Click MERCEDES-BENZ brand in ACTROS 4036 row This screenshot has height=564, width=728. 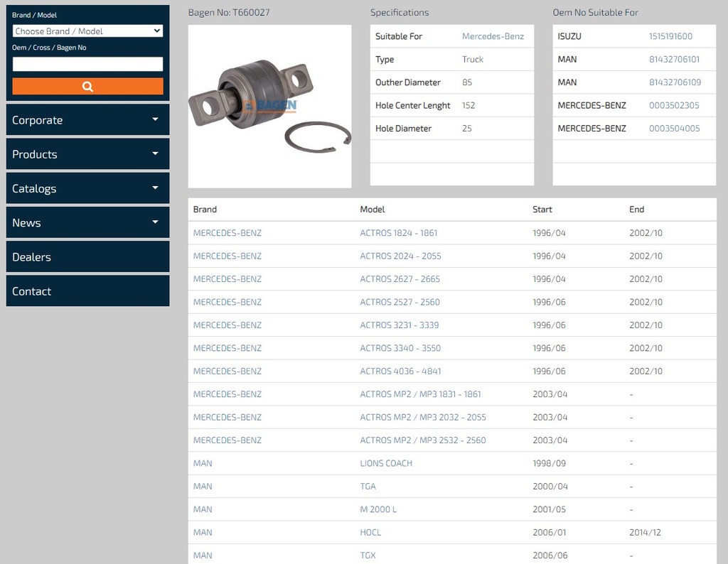pyautogui.click(x=227, y=371)
